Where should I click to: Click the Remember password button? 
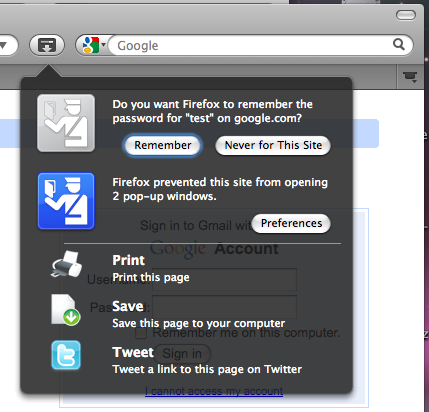click(x=163, y=145)
